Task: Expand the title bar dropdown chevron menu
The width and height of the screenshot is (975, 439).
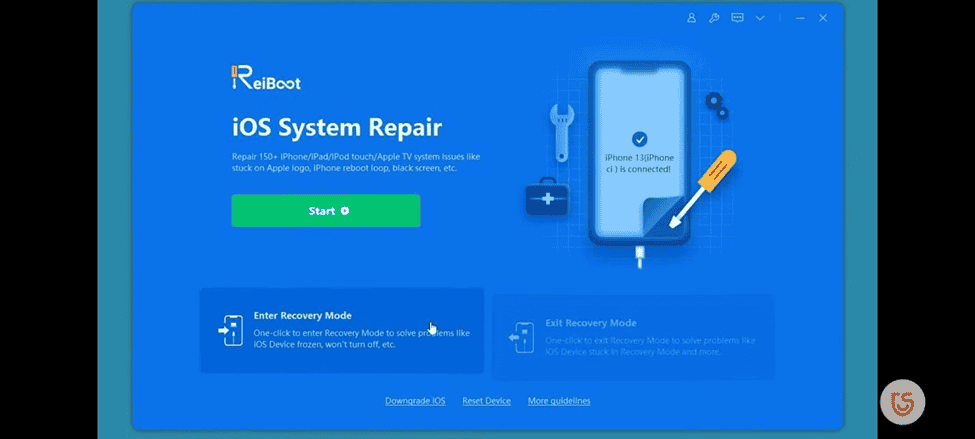Action: 760,18
